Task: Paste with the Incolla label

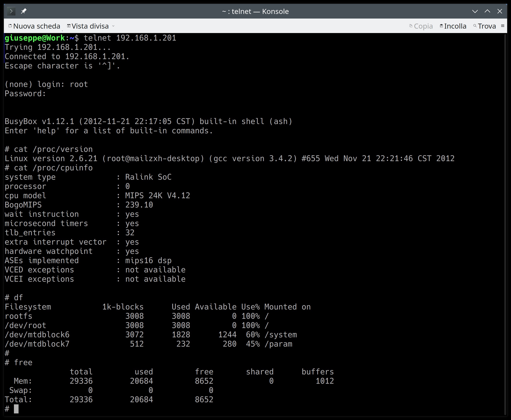Action: pos(455,26)
